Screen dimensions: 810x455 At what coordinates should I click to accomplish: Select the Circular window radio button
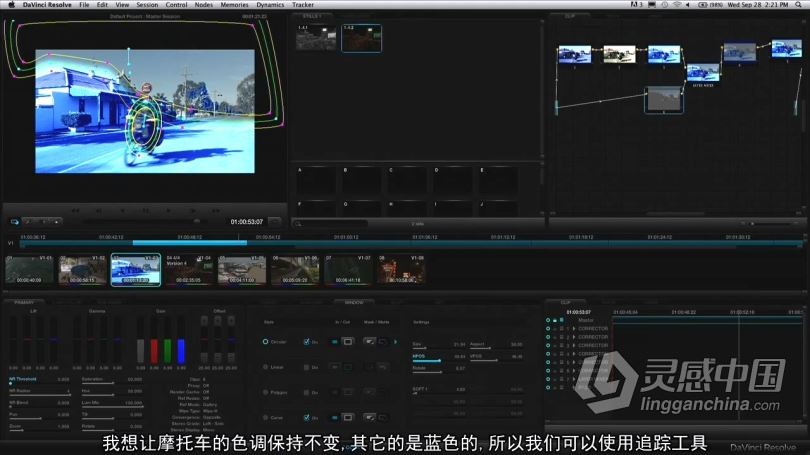coord(266,342)
